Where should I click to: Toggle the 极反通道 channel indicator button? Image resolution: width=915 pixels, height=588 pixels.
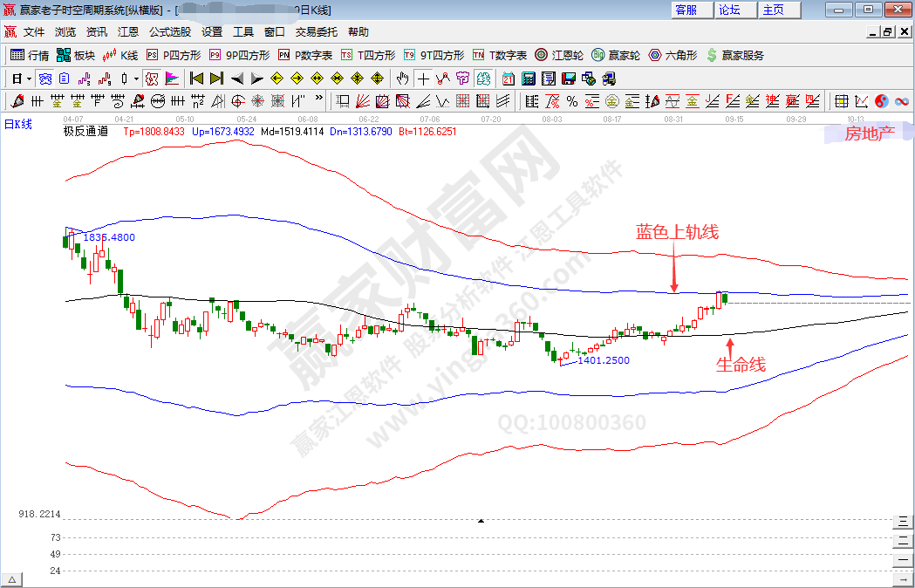tap(151, 79)
